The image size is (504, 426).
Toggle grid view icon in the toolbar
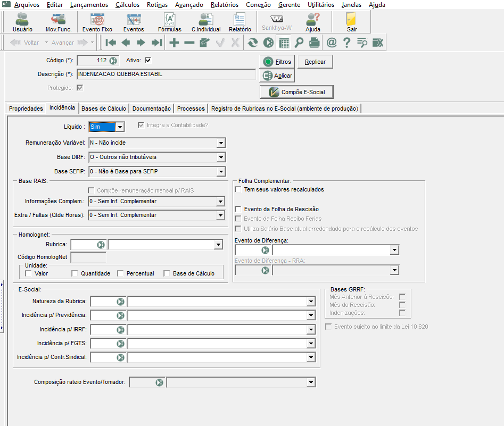[284, 43]
